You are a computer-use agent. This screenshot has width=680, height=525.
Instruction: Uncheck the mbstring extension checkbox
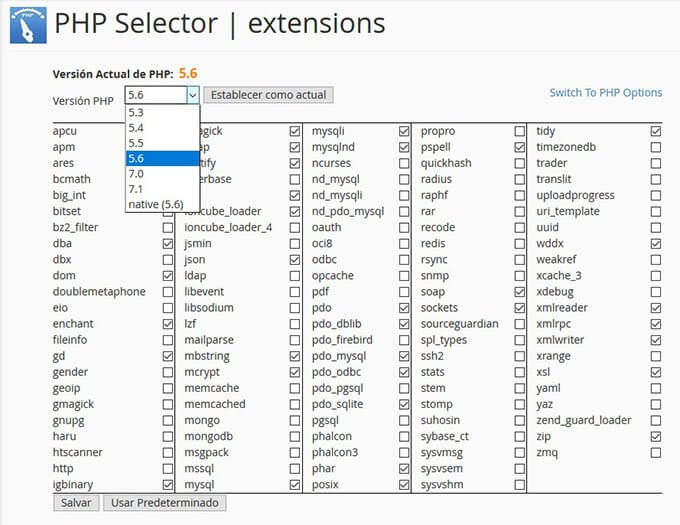[295, 356]
